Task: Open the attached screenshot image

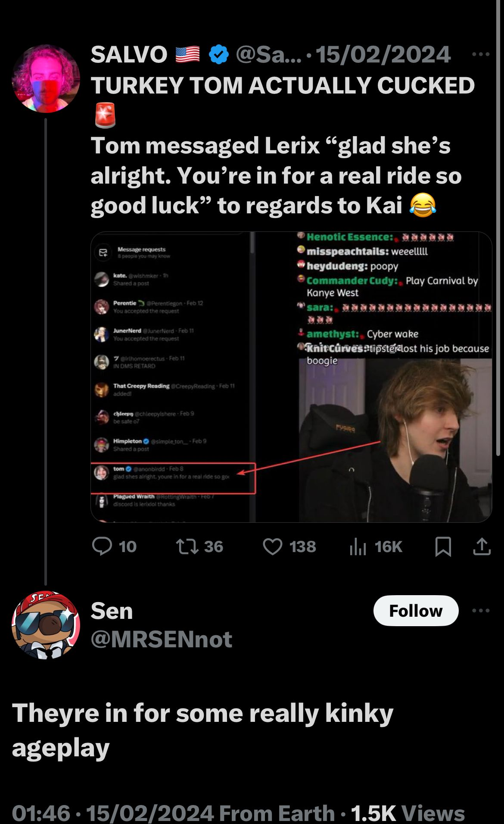Action: coord(291,377)
